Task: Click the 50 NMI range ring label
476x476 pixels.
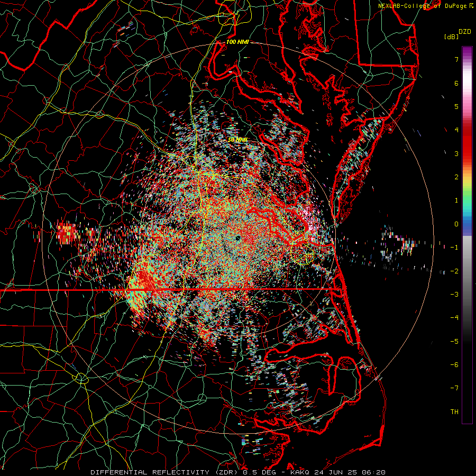Action: coord(237,140)
